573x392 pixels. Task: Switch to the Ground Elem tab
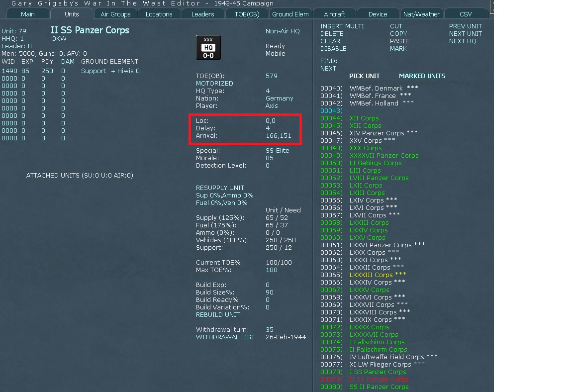[290, 14]
